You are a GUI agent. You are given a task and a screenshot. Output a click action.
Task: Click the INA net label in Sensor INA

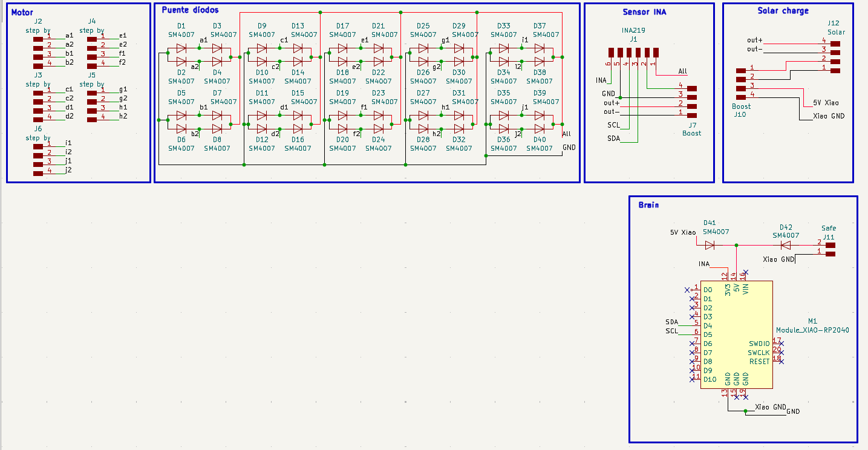pyautogui.click(x=601, y=80)
